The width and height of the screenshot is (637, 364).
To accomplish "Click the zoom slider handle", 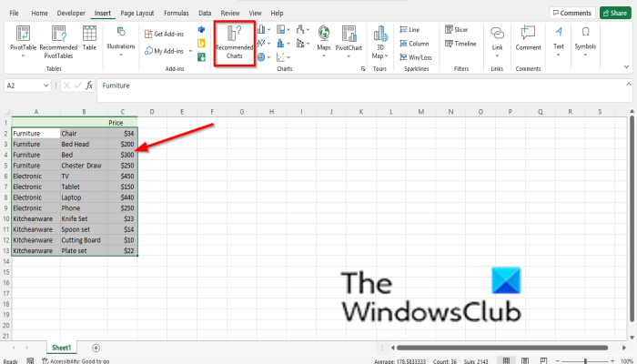I will tap(585, 361).
